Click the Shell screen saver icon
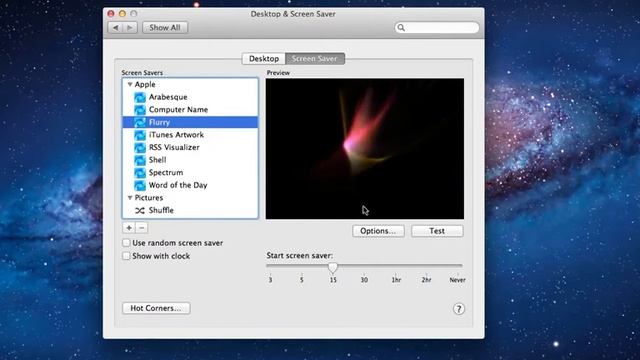 pos(140,160)
